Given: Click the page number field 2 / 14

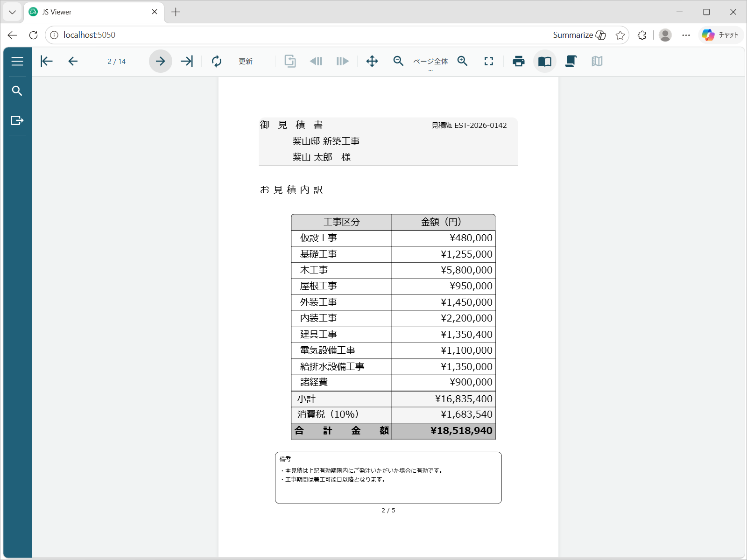Looking at the screenshot, I should (117, 62).
